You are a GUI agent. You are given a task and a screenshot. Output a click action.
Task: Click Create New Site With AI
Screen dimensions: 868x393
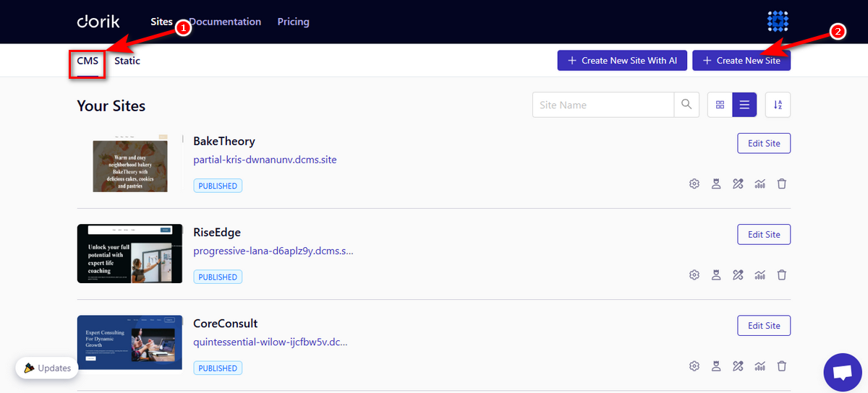click(x=622, y=61)
